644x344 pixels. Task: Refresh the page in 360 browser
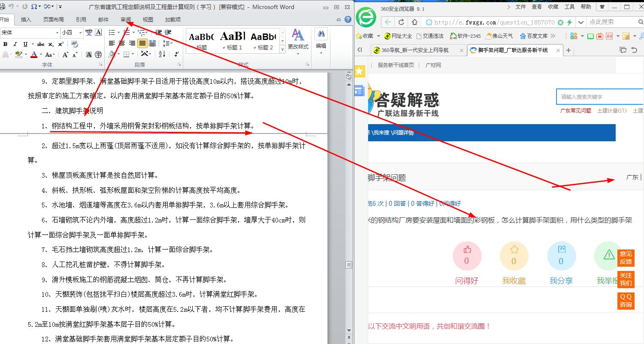click(x=401, y=22)
